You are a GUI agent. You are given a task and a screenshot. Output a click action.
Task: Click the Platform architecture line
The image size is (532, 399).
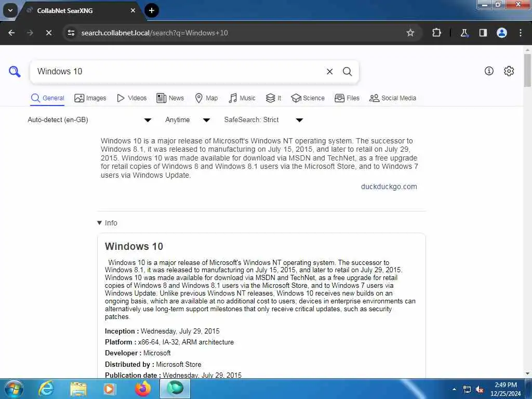(169, 342)
